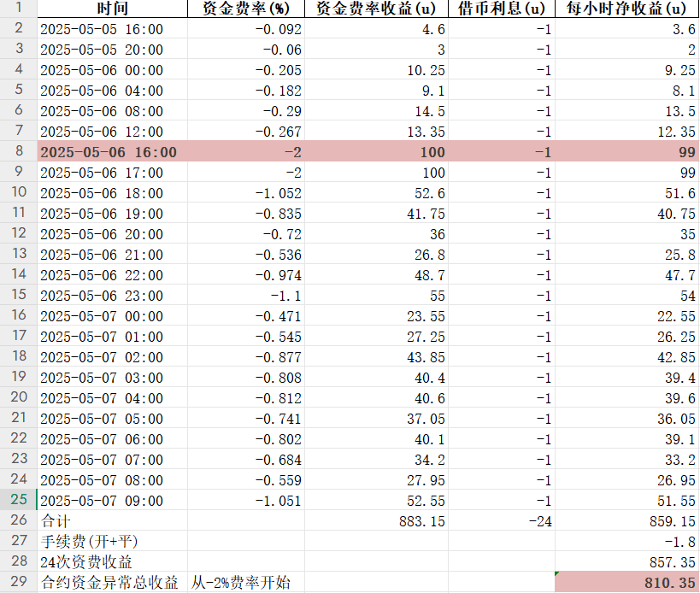The width and height of the screenshot is (700, 593).
Task: Click highlighted total 810.35 cell
Action: 626,582
